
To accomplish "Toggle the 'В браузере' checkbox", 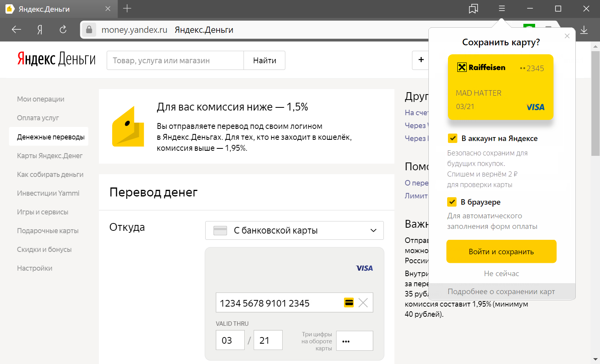I will (x=452, y=202).
